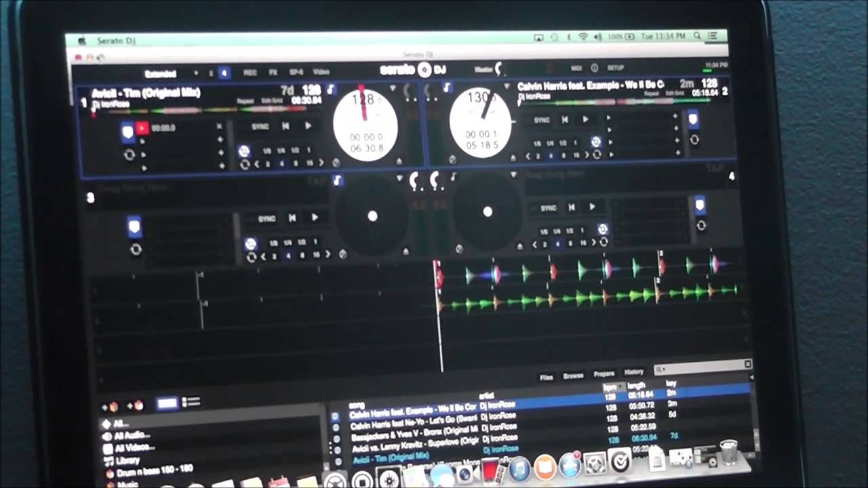Set 8-beat auto loop on deck 2
The image size is (868, 488).
point(563,156)
